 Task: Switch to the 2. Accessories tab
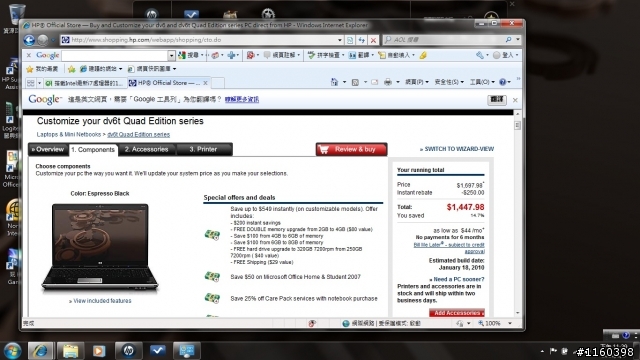click(147, 149)
